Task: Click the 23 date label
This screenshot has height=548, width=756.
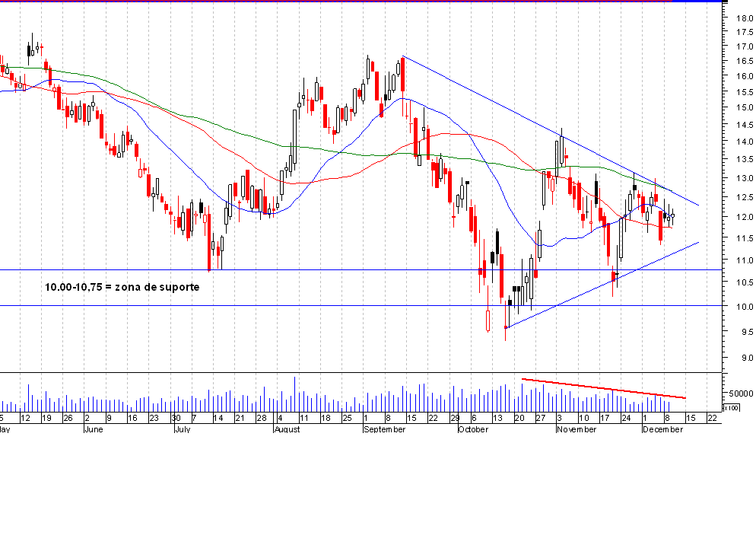Action: pyautogui.click(x=154, y=419)
